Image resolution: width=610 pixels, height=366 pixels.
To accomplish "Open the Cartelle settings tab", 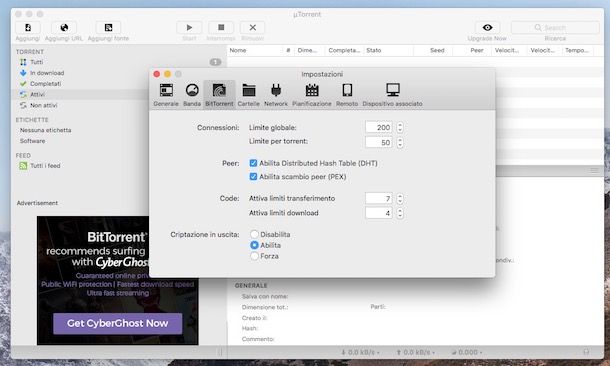I will coord(249,95).
